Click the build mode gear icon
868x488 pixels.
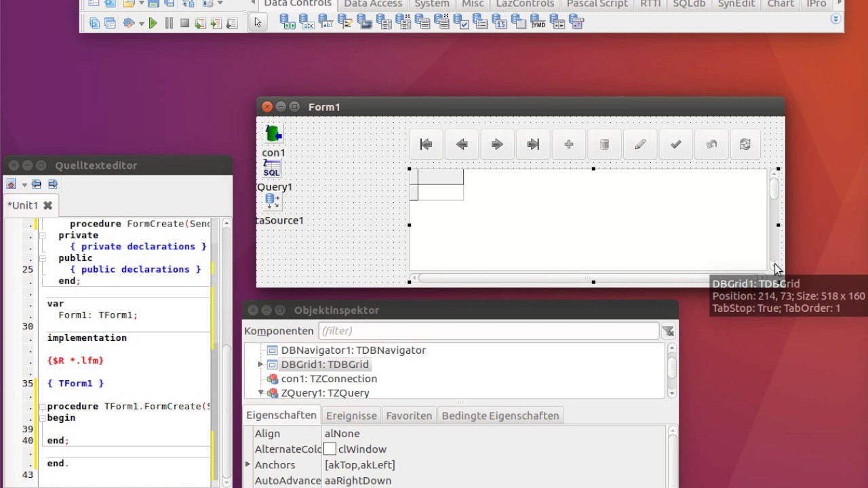(x=129, y=23)
